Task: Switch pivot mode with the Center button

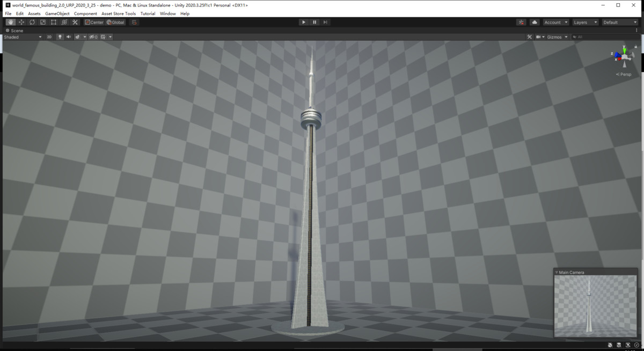Action: (94, 22)
